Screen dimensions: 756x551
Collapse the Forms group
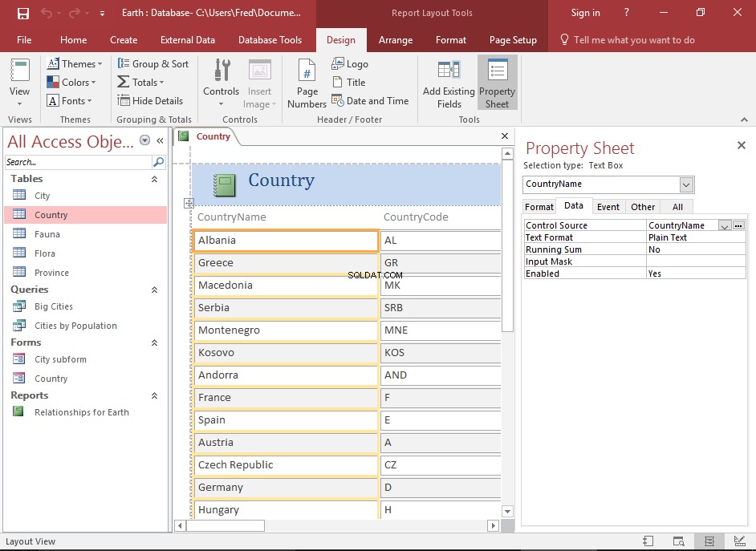[x=154, y=343]
